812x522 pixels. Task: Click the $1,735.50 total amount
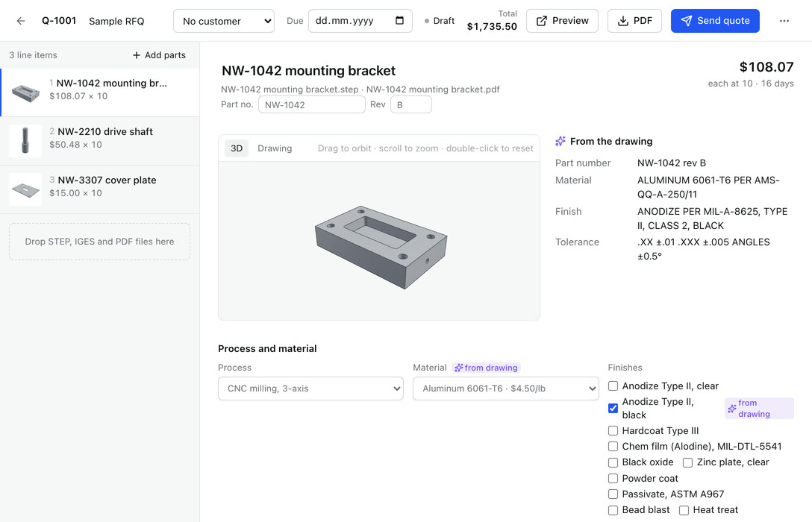click(492, 26)
